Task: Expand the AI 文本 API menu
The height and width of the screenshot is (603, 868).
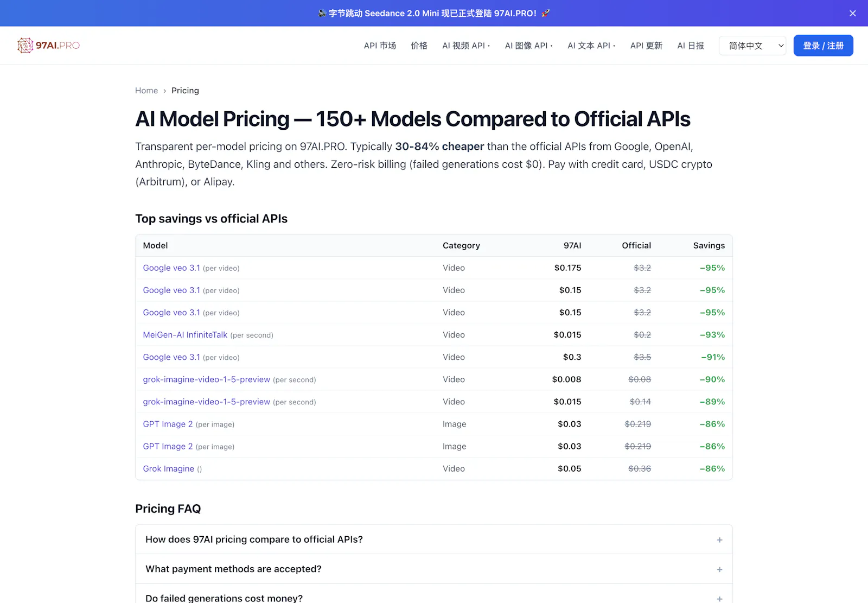Action: 591,46
